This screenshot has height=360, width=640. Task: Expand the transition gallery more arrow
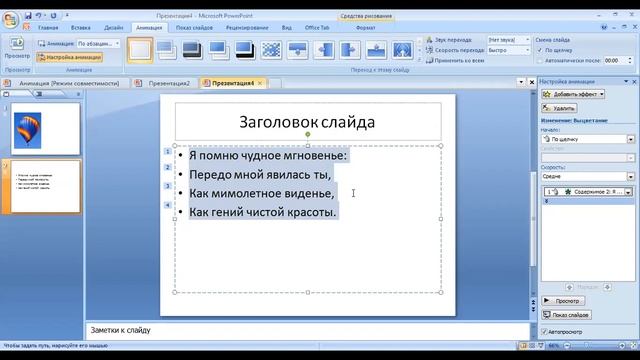tap(420, 60)
